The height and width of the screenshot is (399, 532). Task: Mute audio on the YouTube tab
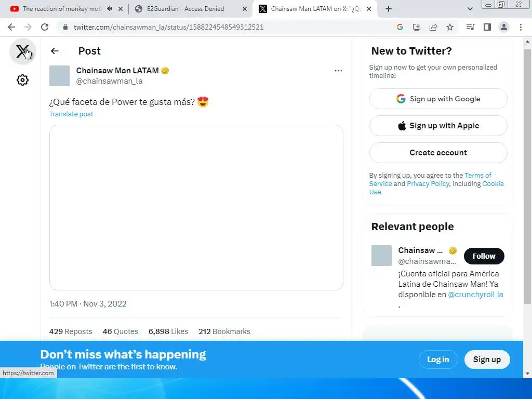click(109, 9)
